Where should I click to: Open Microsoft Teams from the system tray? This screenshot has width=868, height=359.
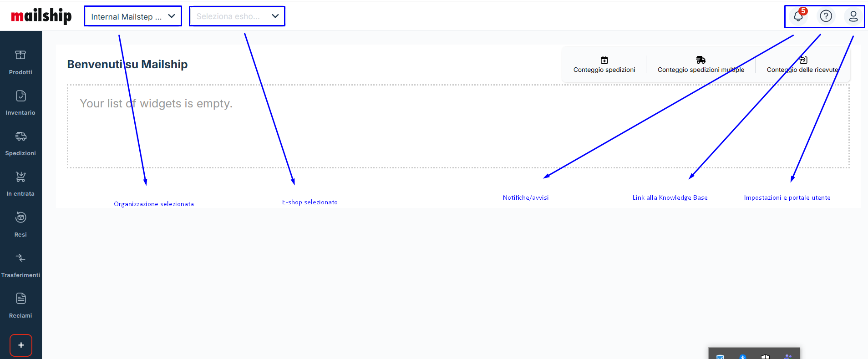(x=788, y=356)
